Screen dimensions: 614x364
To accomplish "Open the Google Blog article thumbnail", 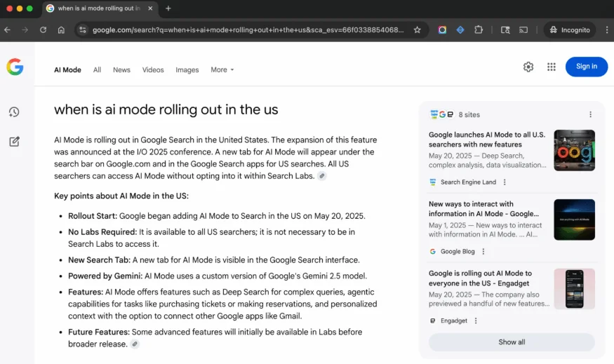I will point(574,220).
